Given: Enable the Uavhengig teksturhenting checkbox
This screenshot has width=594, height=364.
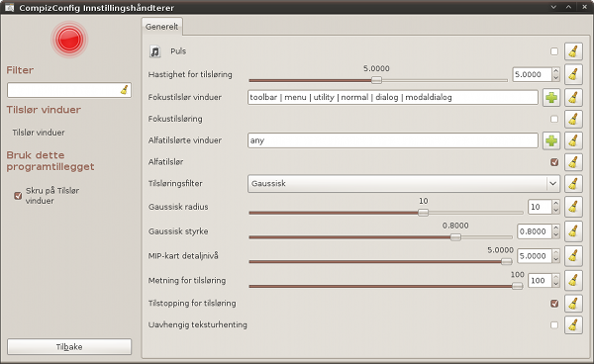Looking at the screenshot, I should point(554,324).
